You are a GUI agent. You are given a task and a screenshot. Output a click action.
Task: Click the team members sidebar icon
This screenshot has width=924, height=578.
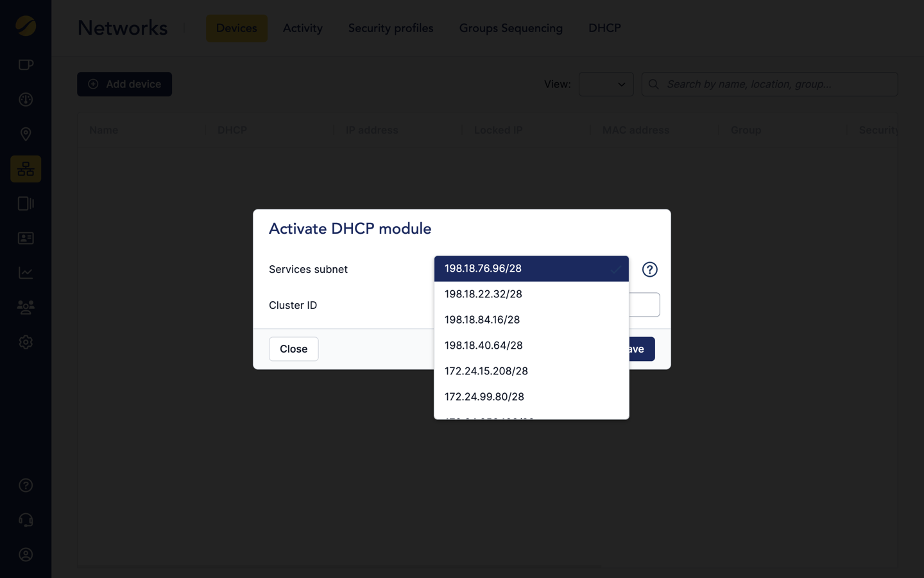click(26, 307)
